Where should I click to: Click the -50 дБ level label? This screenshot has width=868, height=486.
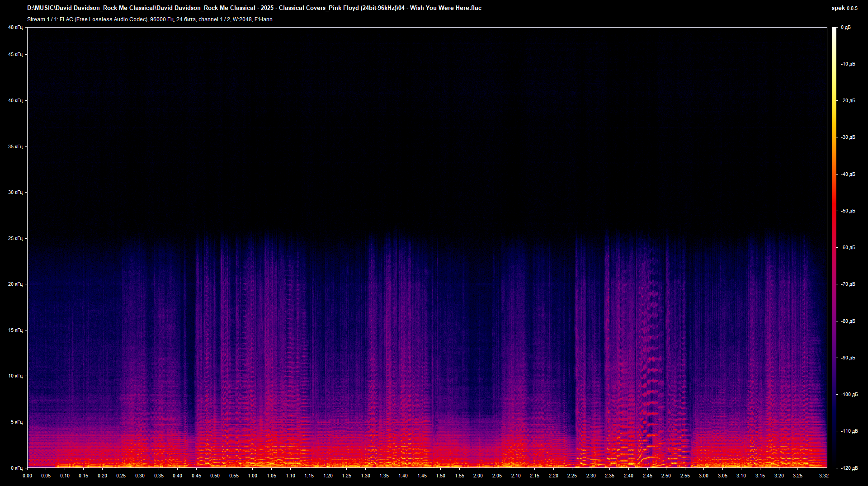(848, 211)
